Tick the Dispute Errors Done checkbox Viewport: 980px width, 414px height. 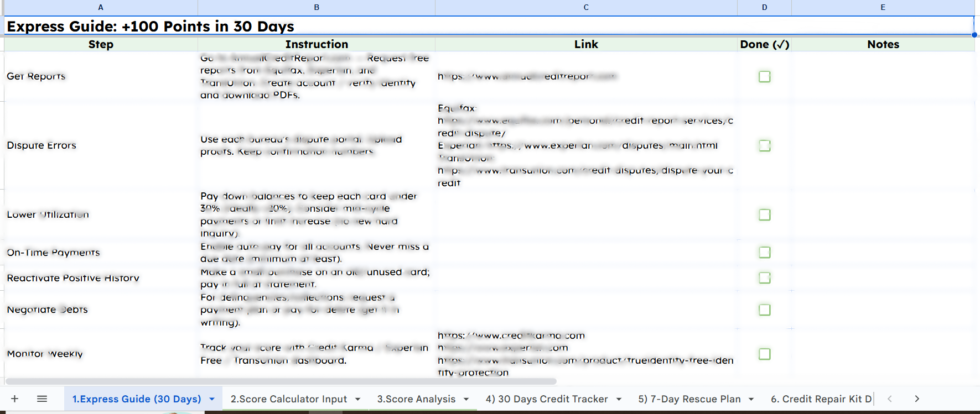(x=764, y=145)
